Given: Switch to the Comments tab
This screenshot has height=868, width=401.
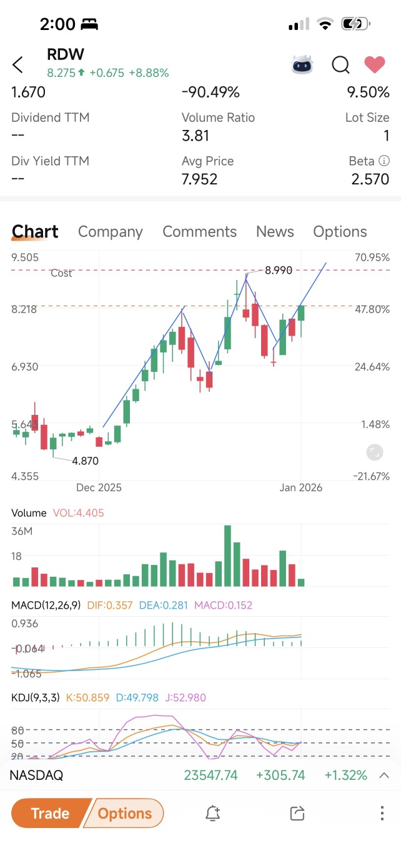Looking at the screenshot, I should point(200,232).
